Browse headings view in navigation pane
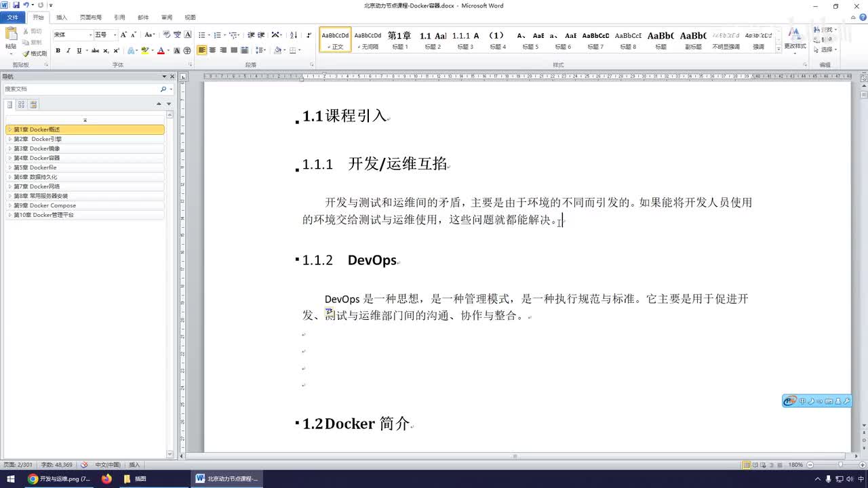The height and width of the screenshot is (488, 868). [x=10, y=104]
